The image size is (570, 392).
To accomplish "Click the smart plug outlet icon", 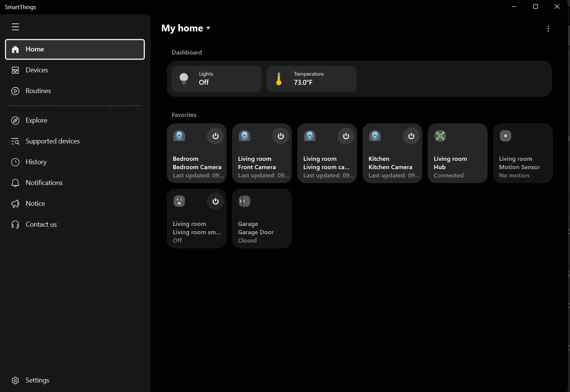I will [x=179, y=201].
